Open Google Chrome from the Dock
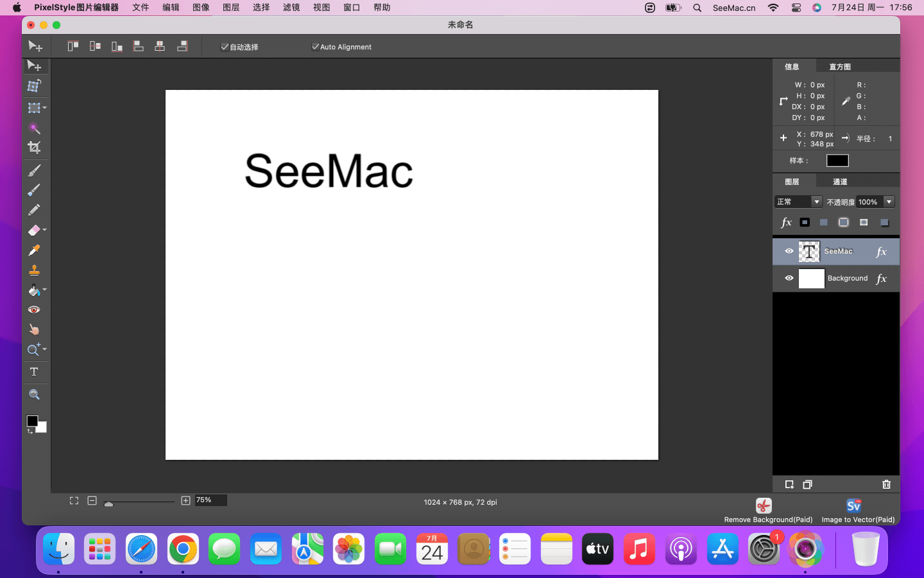924x578 pixels. click(x=183, y=549)
